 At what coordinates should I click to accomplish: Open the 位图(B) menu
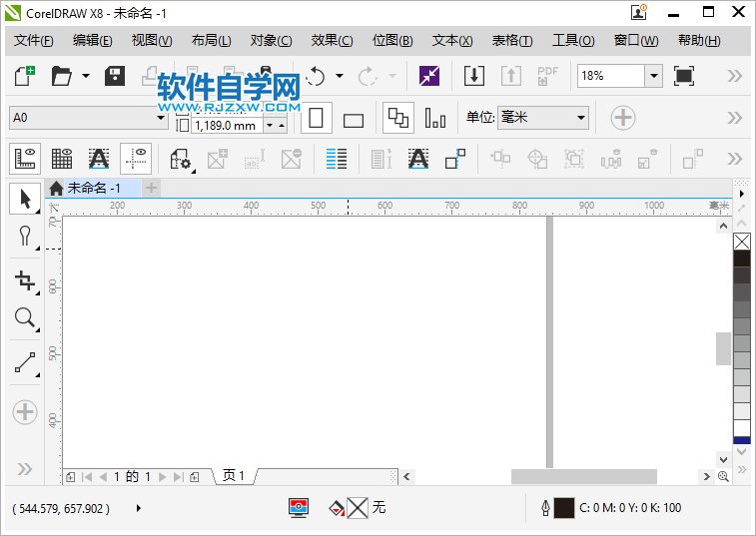pos(392,41)
